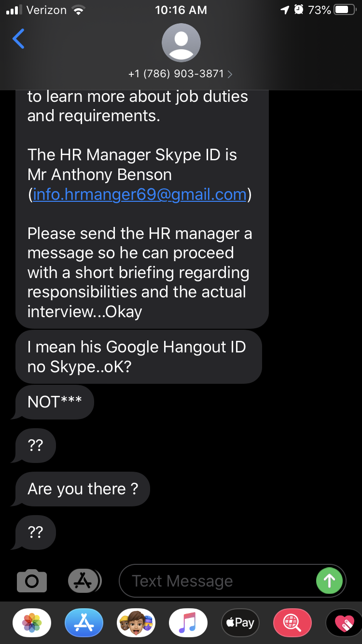Send message with green arrow button
Image resolution: width=362 pixels, height=644 pixels.
[329, 580]
